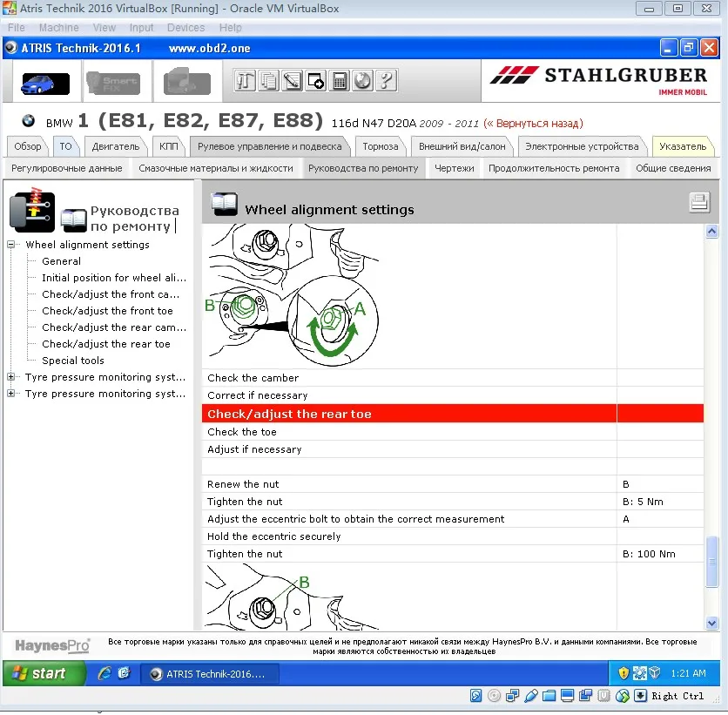Open the Тормоза tab
Viewport: 728px width, 715px height.
(x=381, y=146)
